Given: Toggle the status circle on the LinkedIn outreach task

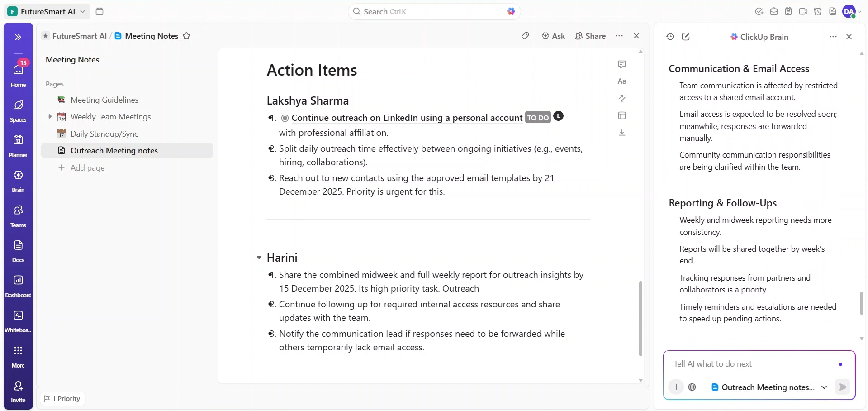Looking at the screenshot, I should 285,118.
